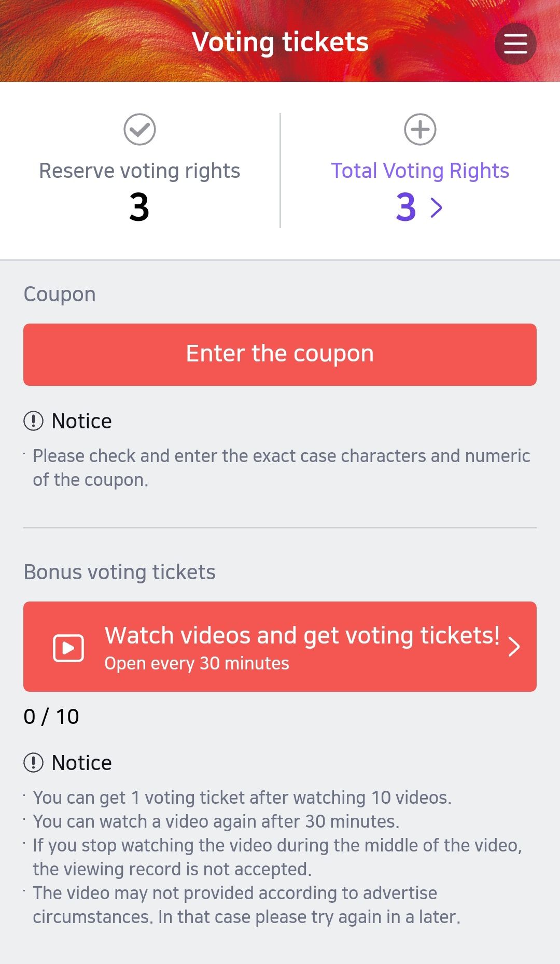The width and height of the screenshot is (560, 964).
Task: Select the Reserve voting rights label
Action: pos(139,171)
